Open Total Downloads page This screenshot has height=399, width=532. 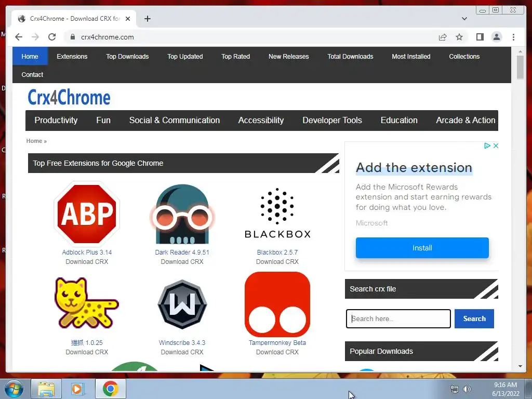point(350,56)
